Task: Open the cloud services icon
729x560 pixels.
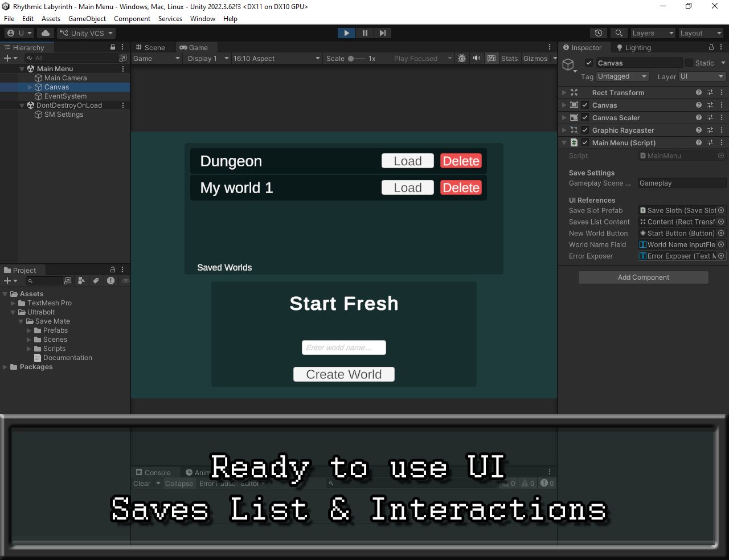Action: click(x=46, y=33)
